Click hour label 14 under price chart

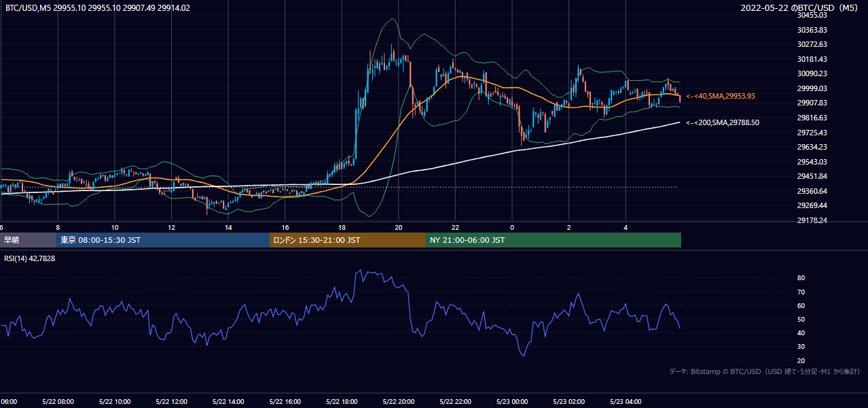point(228,228)
